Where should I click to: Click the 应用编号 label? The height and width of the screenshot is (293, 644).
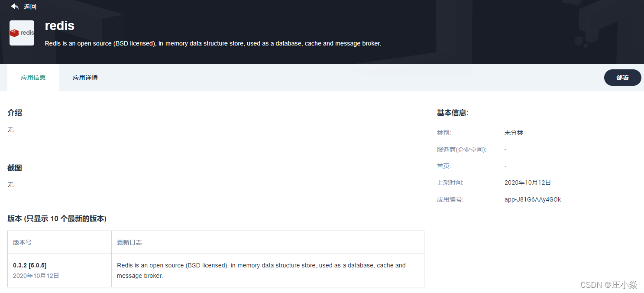point(450,199)
